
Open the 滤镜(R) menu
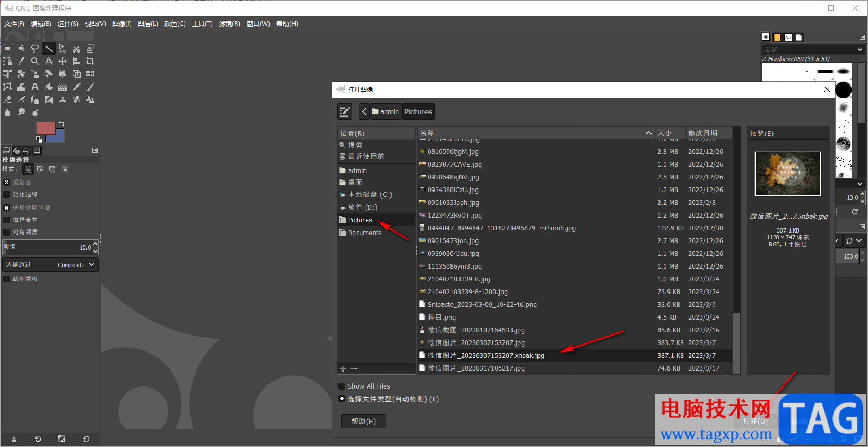point(230,24)
